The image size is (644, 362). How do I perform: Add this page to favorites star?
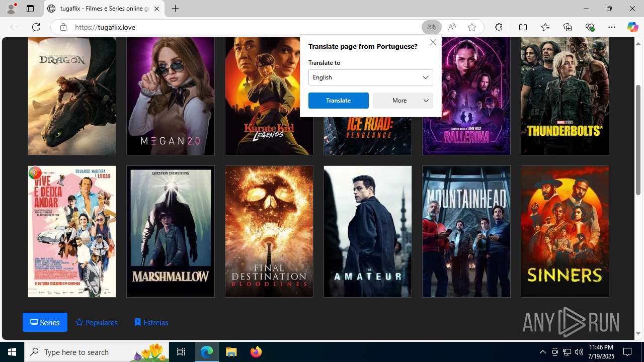472,27
